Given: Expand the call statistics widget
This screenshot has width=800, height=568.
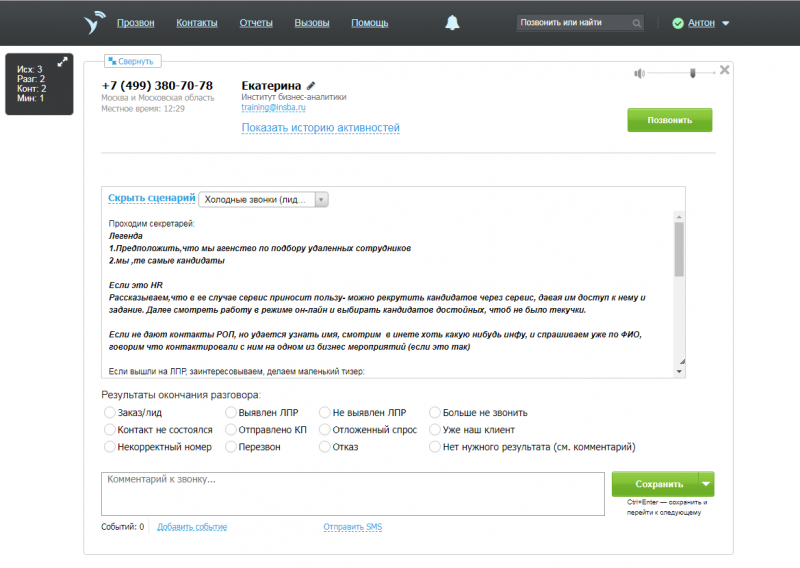Looking at the screenshot, I should 62,62.
